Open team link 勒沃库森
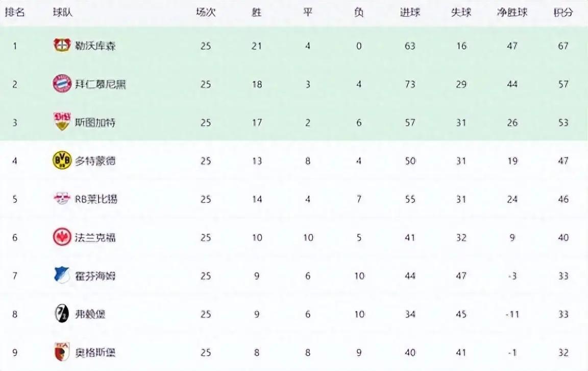The image size is (588, 371). [95, 46]
